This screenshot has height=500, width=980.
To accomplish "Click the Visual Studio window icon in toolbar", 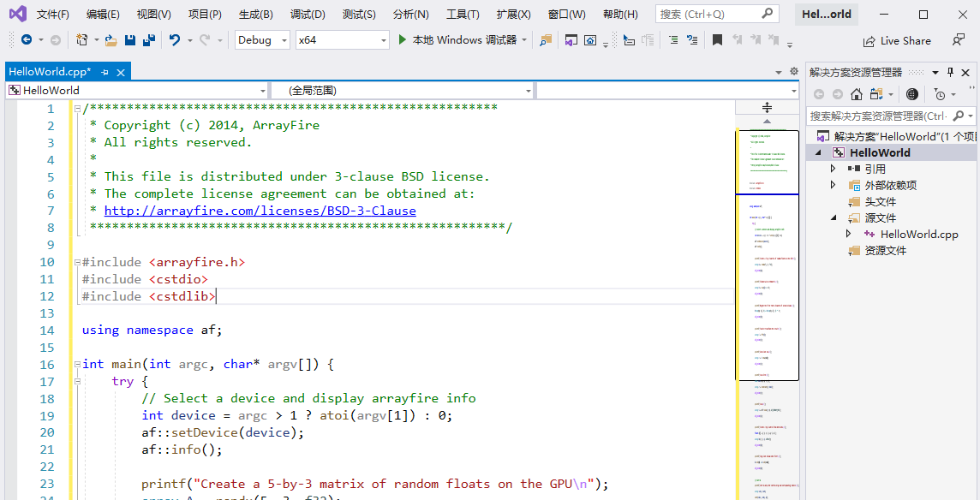I will click(571, 40).
